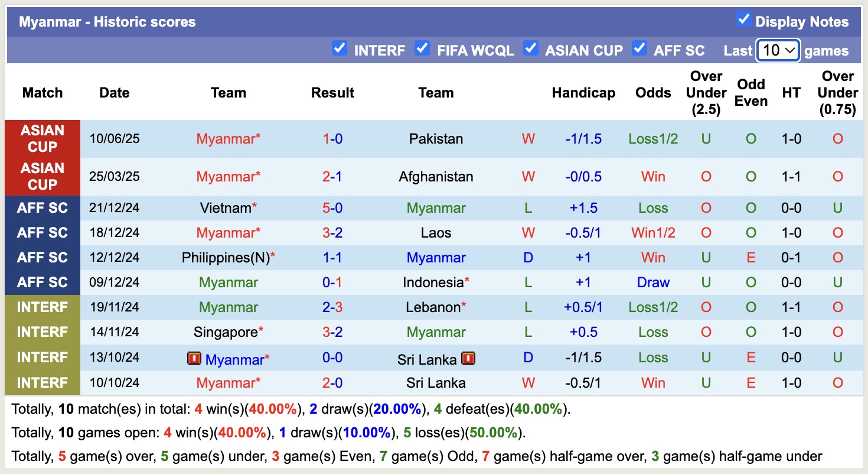868x474 pixels.
Task: Open the Last games count dropdown
Action: click(778, 50)
